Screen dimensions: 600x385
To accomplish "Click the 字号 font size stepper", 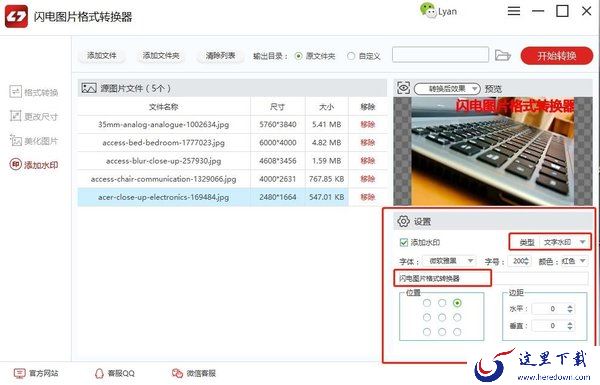I will pos(527,261).
